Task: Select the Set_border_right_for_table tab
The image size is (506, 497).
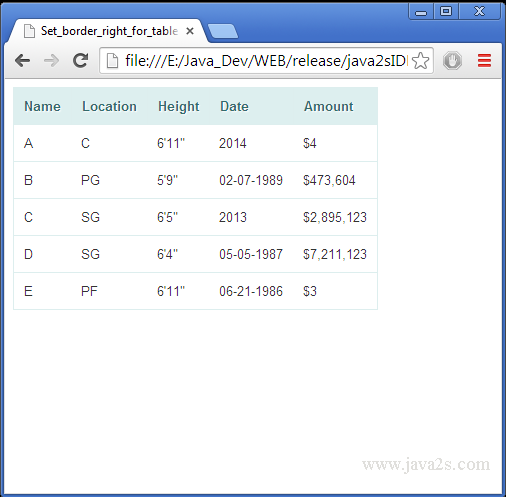Action: [x=107, y=31]
